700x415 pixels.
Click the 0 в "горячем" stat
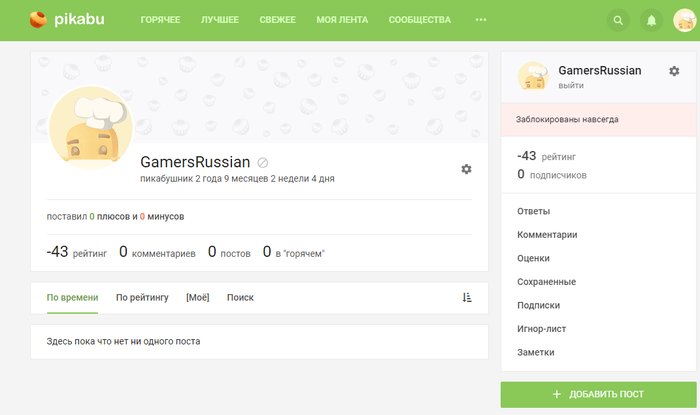tap(294, 252)
